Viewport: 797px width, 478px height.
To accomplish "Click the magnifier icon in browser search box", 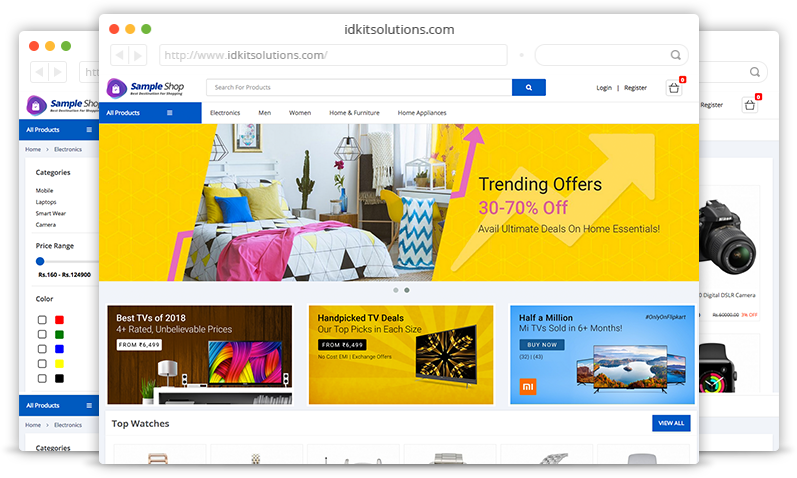I will (x=676, y=55).
